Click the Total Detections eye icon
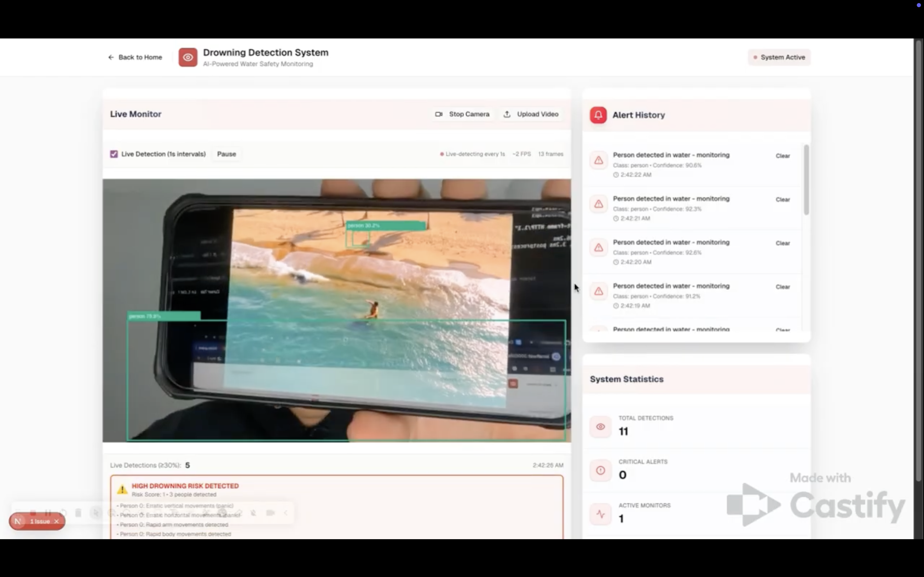Viewport: 924px width, 577px height. point(600,427)
